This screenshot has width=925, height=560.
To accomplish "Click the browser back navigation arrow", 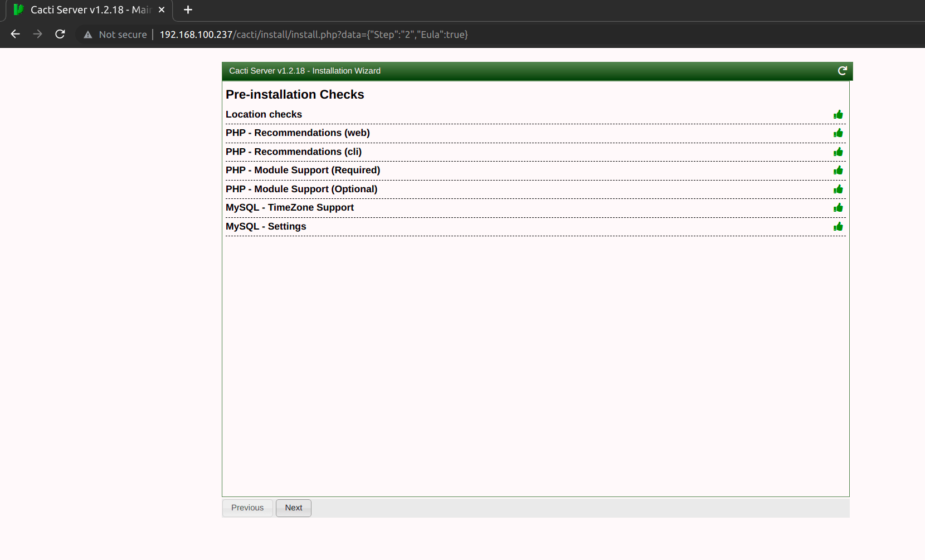I will point(14,34).
